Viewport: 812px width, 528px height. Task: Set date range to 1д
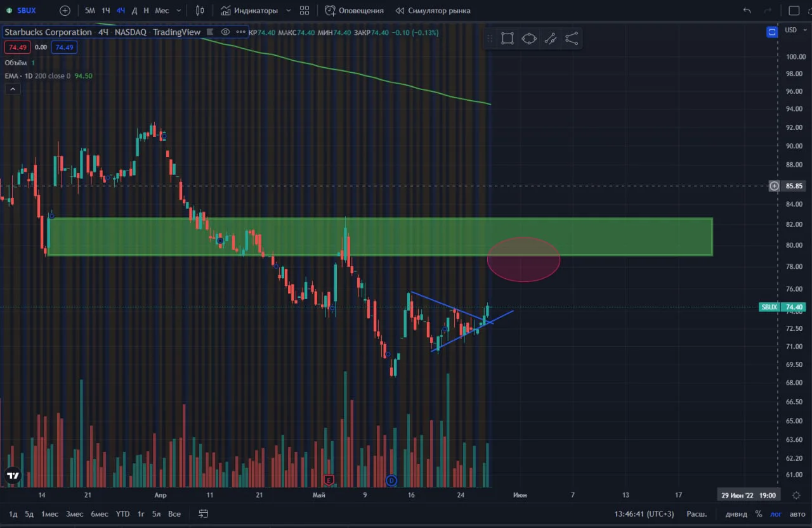tap(13, 514)
